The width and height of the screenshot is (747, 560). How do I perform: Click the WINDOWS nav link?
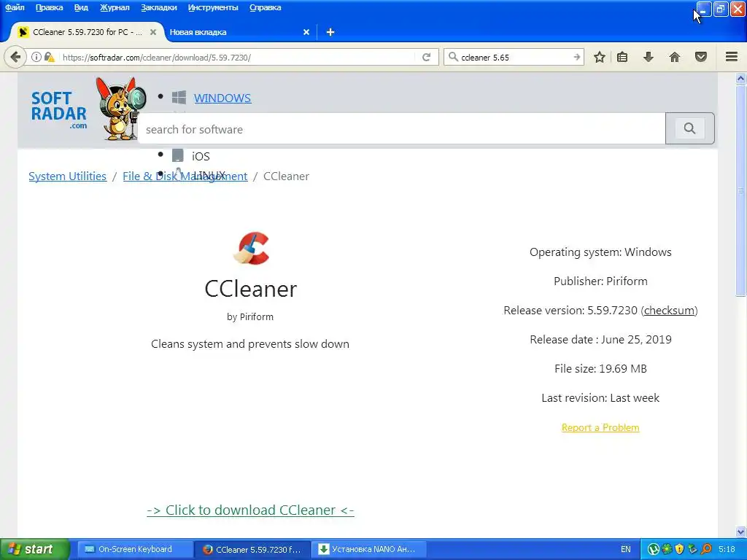[x=222, y=98]
